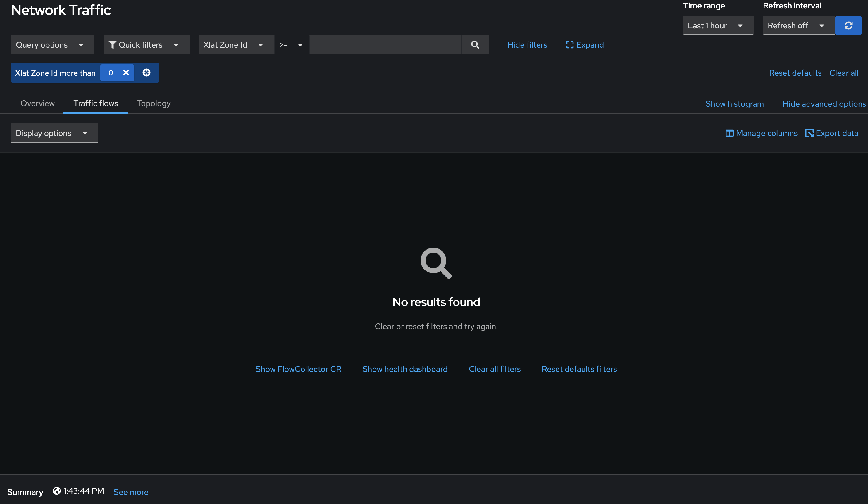The width and height of the screenshot is (868, 504).
Task: Switch to the Overview tab
Action: (37, 103)
